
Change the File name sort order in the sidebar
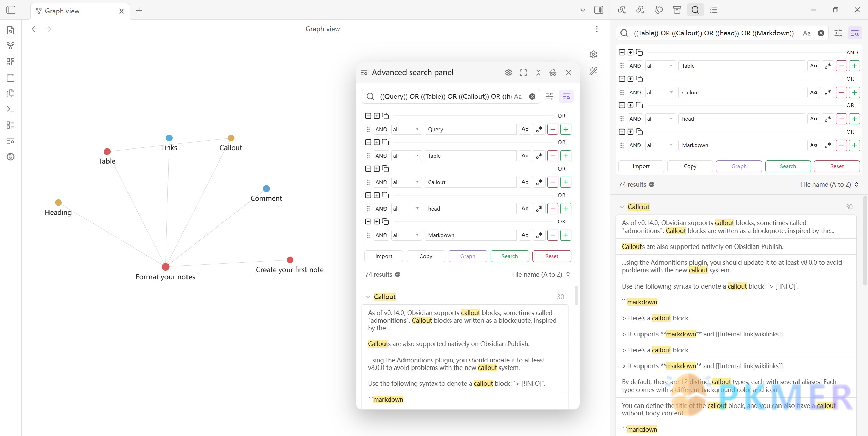(x=829, y=184)
